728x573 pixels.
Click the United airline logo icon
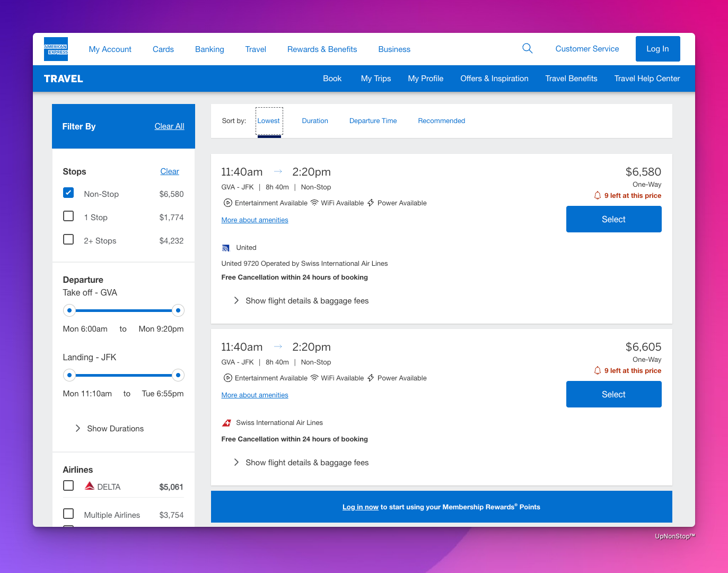coord(226,248)
